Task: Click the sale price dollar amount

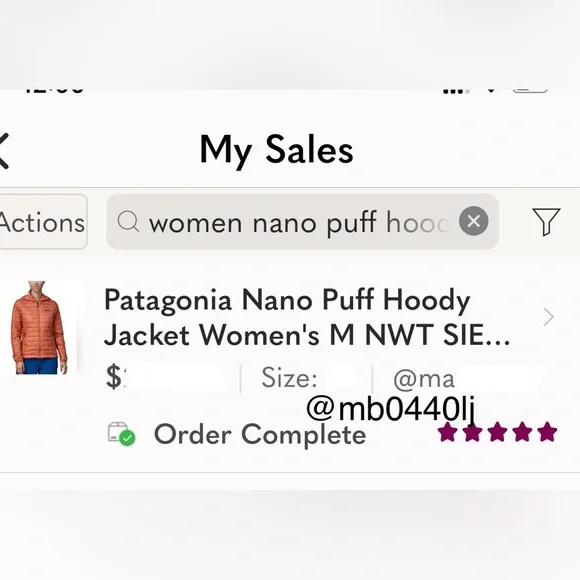Action: coord(115,377)
